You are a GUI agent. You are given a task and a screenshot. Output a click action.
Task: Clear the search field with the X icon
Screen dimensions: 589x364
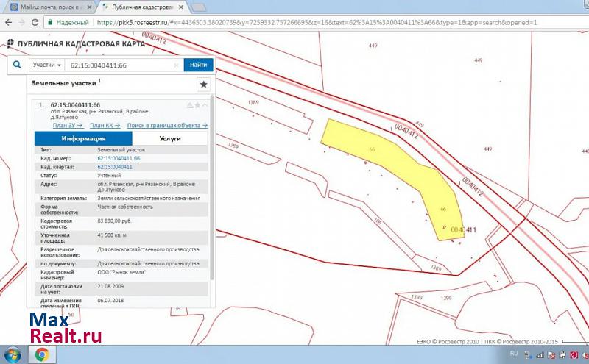(176, 65)
